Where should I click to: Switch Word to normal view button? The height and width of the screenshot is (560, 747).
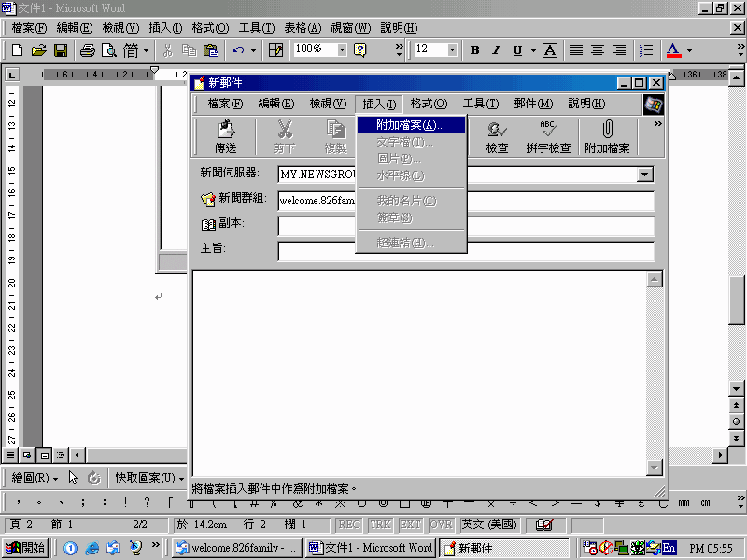pos(10,455)
